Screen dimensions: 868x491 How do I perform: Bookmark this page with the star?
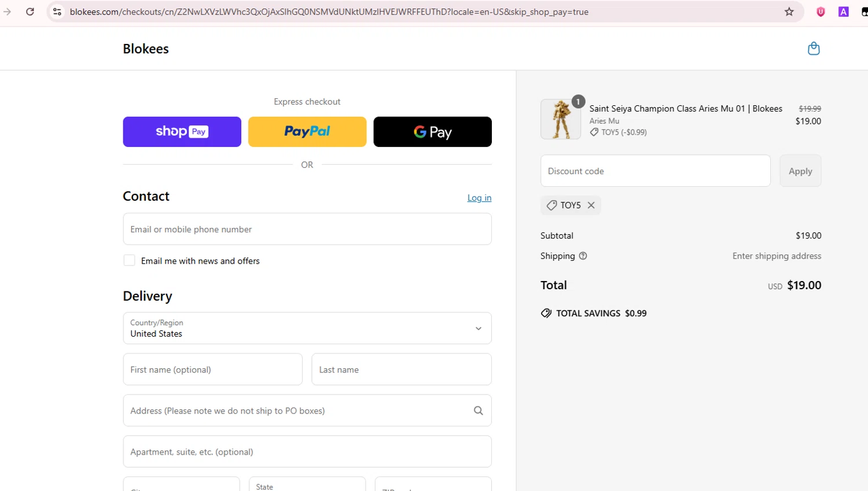point(789,12)
